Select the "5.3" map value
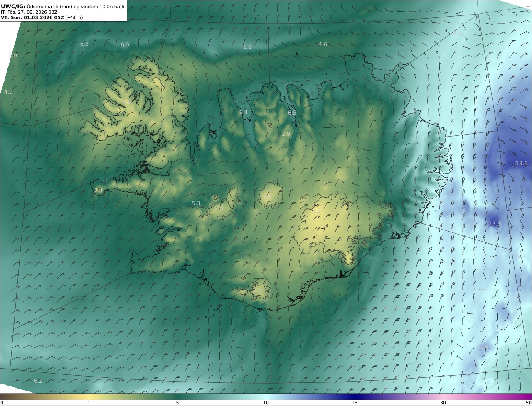532x406 pixels. point(196,203)
